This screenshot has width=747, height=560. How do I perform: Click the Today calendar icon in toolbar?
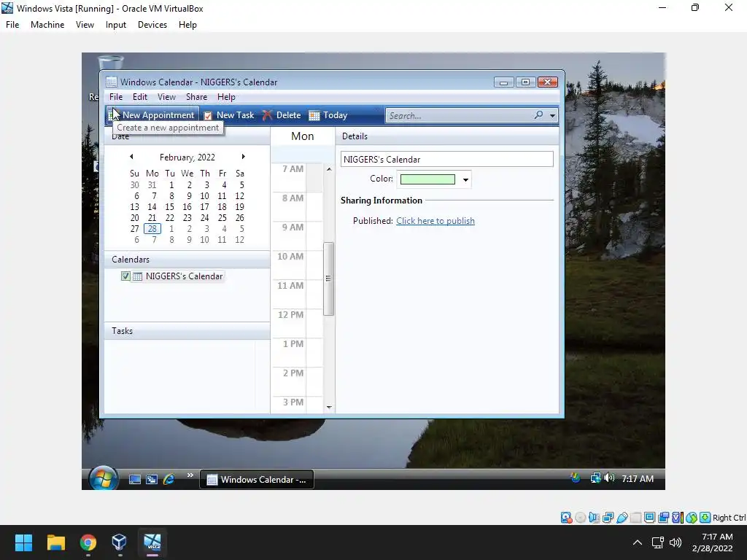pos(314,115)
